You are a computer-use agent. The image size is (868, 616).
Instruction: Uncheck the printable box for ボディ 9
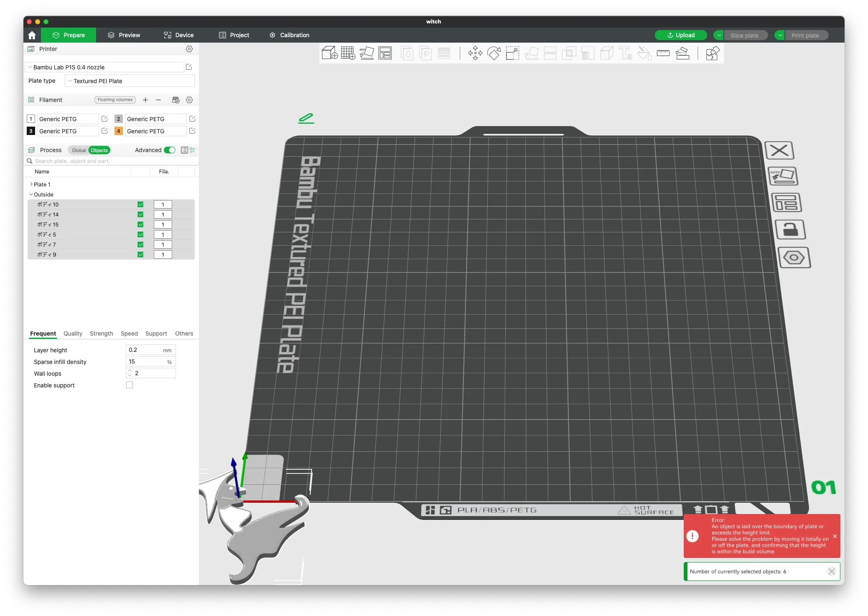tap(140, 255)
